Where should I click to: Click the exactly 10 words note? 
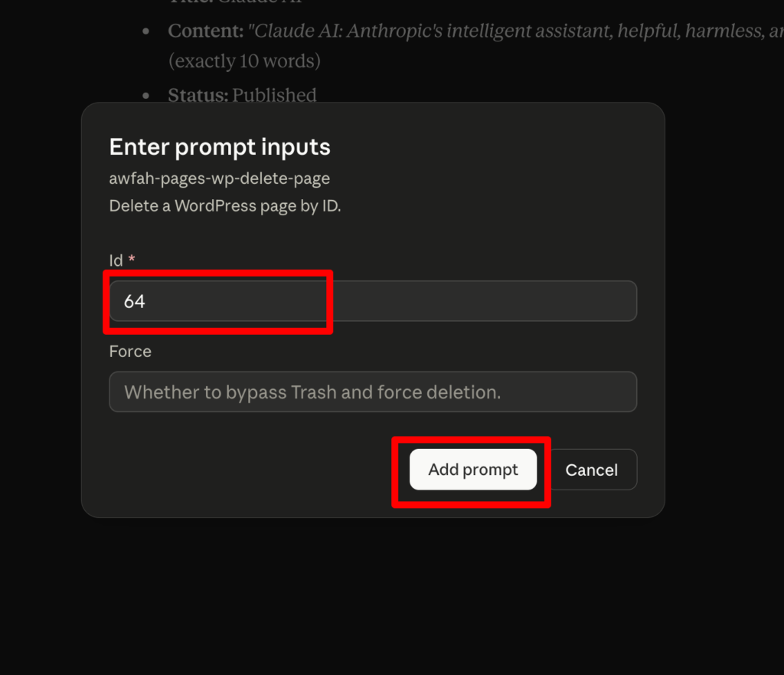(x=244, y=61)
